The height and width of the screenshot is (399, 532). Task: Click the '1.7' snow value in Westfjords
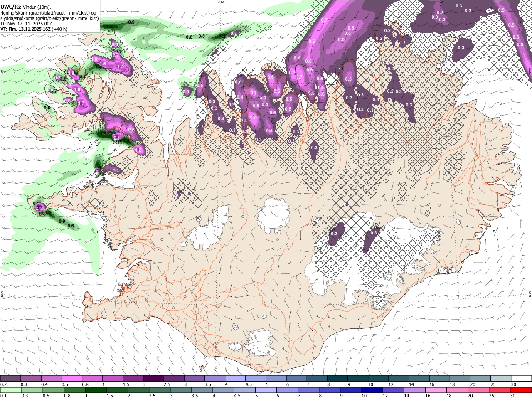pos(81,103)
